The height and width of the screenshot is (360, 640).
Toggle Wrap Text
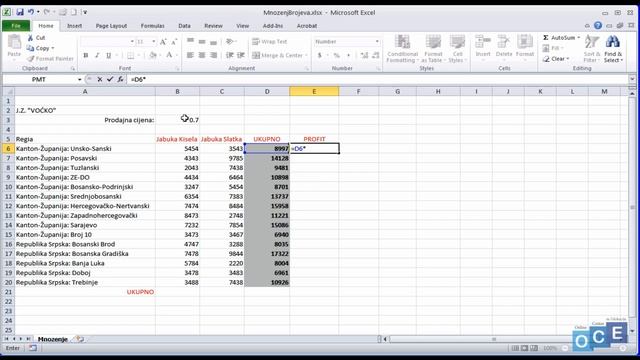tap(270, 42)
